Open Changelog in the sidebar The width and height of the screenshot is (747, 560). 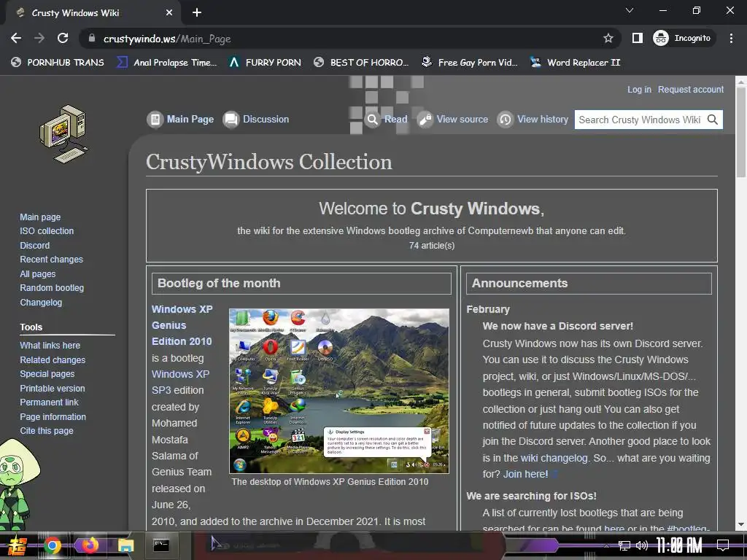click(x=41, y=303)
